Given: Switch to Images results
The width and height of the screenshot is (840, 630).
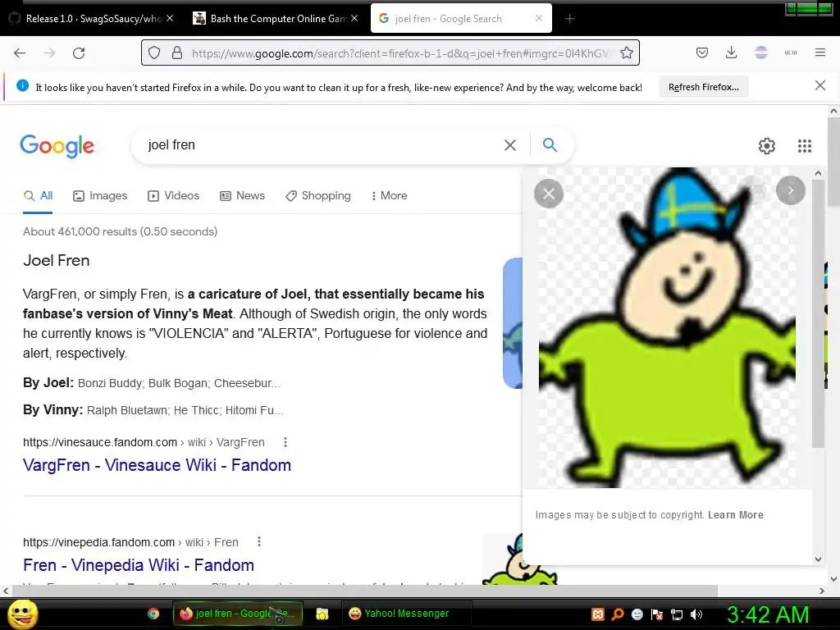Looking at the screenshot, I should 100,196.
